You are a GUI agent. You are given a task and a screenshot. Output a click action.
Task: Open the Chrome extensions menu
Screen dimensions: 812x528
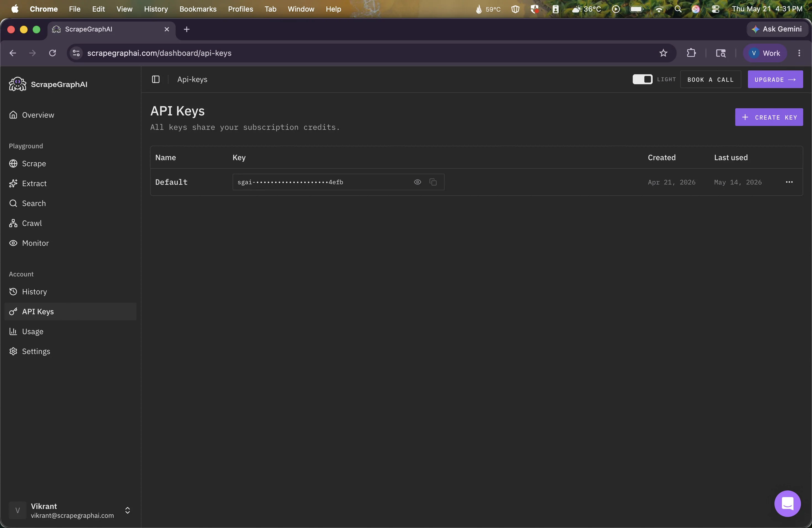(691, 53)
